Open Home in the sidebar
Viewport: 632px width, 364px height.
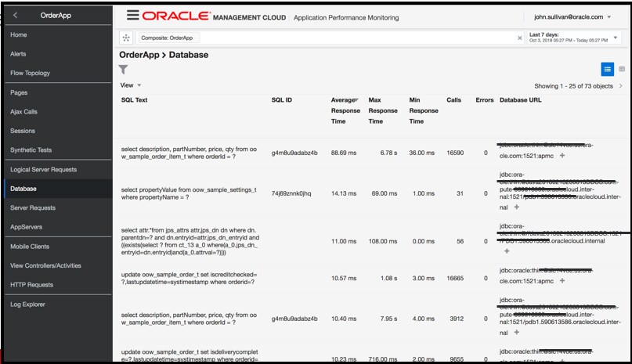pos(19,34)
